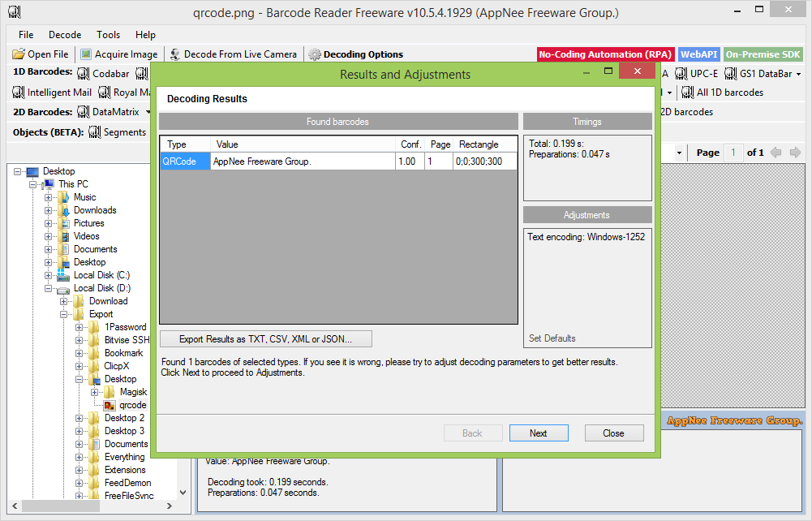812x521 pixels.
Task: Click the Decode From Live Camera icon
Action: tap(175, 54)
